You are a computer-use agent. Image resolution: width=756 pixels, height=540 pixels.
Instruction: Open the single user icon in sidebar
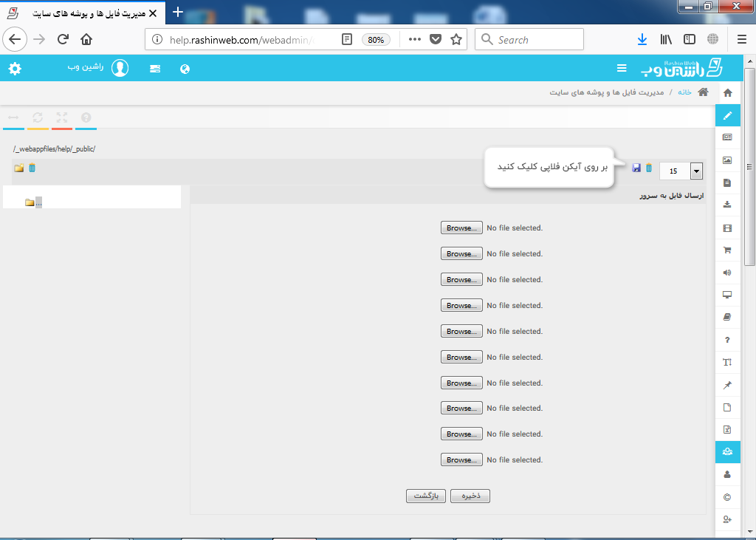tap(727, 474)
